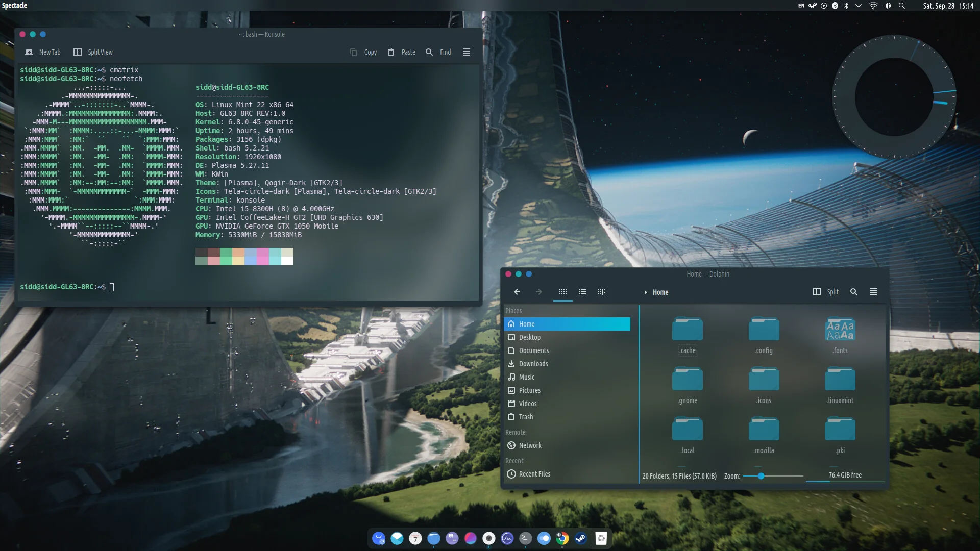The width and height of the screenshot is (980, 551).
Task: Open Pictures from Places panel
Action: (567, 390)
